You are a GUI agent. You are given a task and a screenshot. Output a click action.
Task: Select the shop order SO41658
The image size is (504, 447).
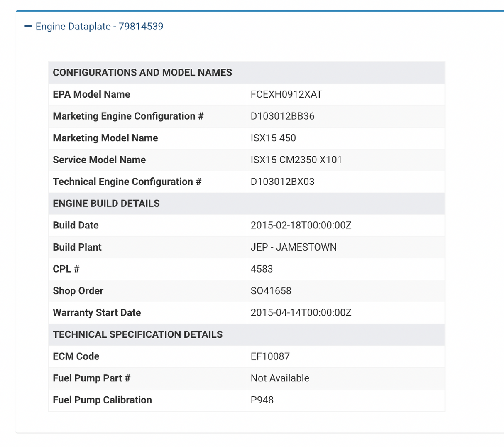271,291
